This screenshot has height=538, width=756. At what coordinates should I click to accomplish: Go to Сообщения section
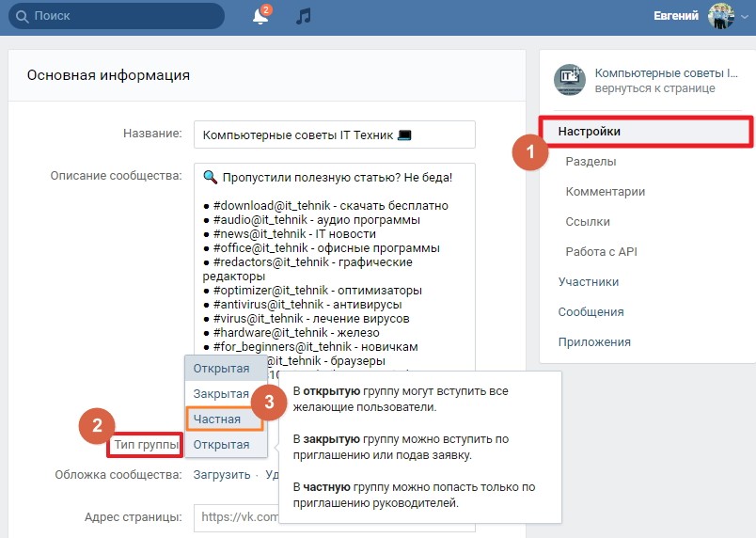(x=591, y=312)
